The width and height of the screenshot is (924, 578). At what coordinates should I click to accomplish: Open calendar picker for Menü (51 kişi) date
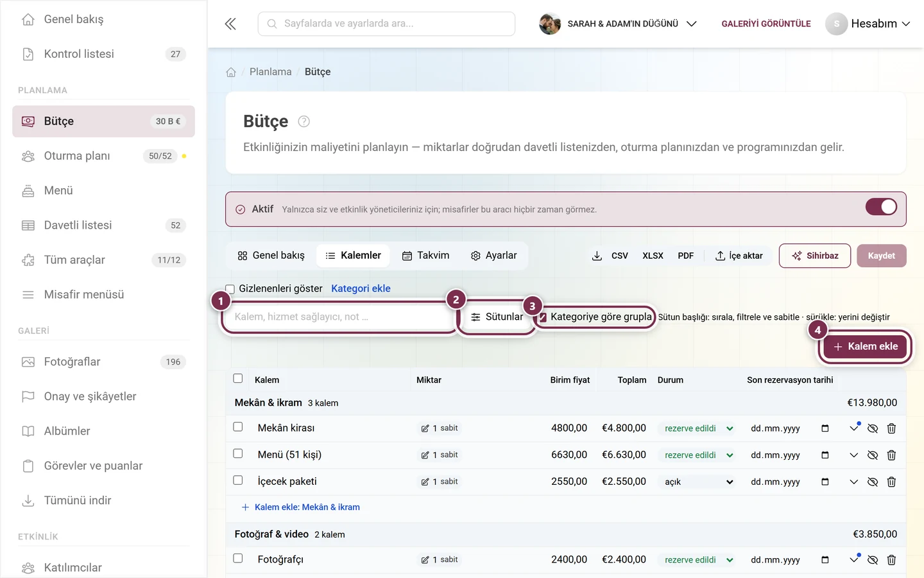pyautogui.click(x=825, y=455)
